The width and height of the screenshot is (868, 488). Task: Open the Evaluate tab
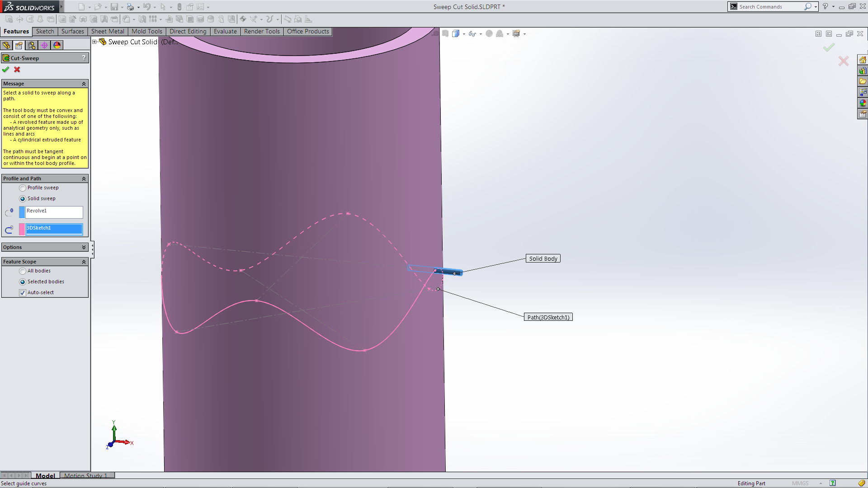click(x=225, y=31)
